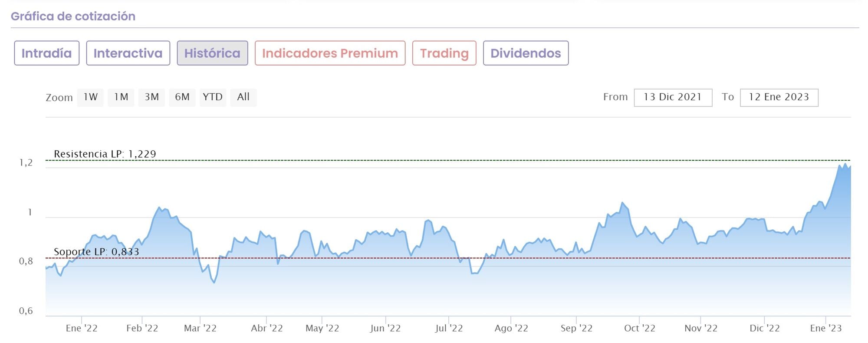Screen dimensions: 868x343
Task: Click the Ene '23 axis marker
Action: (x=825, y=328)
